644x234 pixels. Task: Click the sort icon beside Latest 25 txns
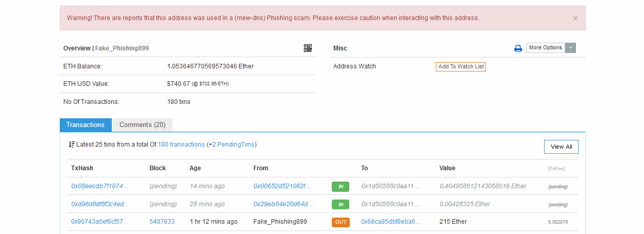click(72, 145)
